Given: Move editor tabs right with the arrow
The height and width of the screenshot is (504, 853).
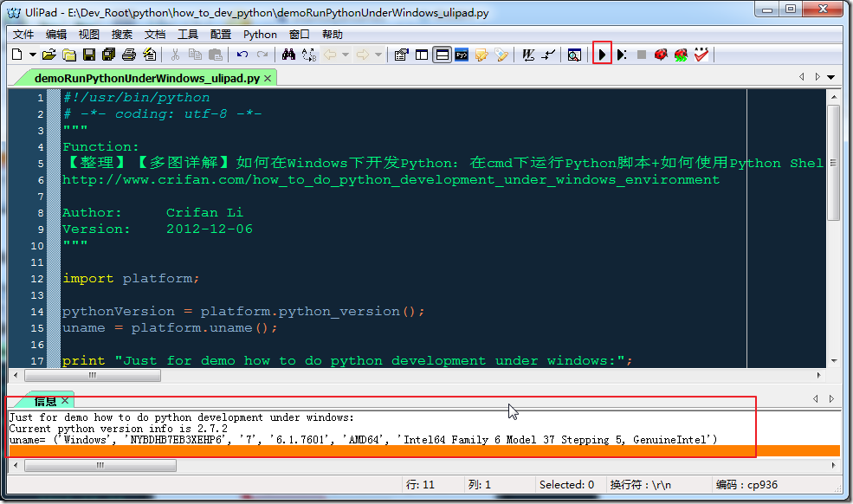Looking at the screenshot, I should click(817, 77).
